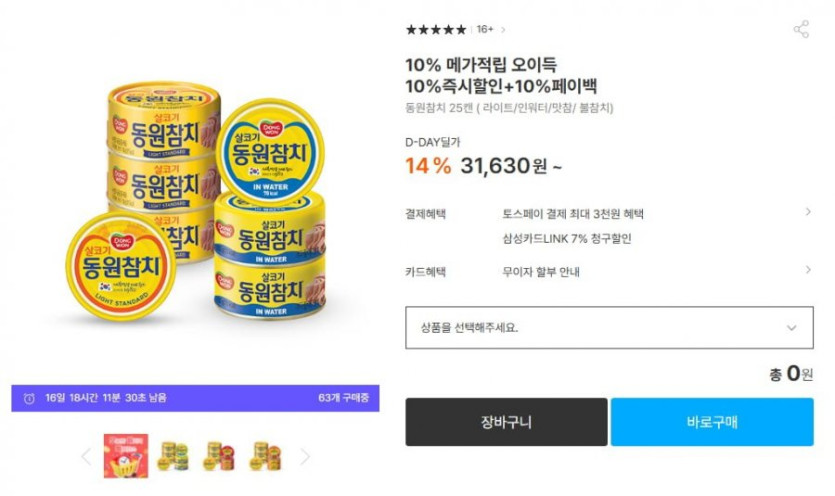Click the alarm clock countdown icon
This screenshot has width=835, height=496.
tap(30, 398)
